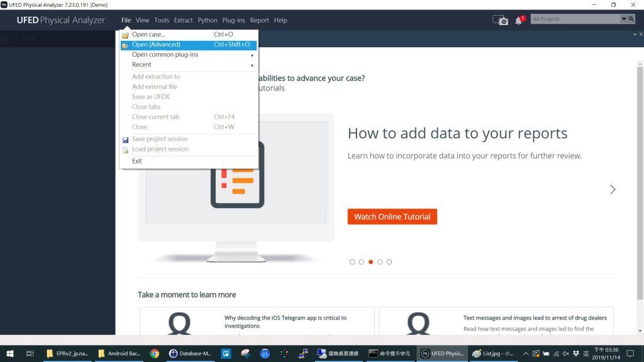
Task: Choose Open case... from the File menu
Action: 189,35
